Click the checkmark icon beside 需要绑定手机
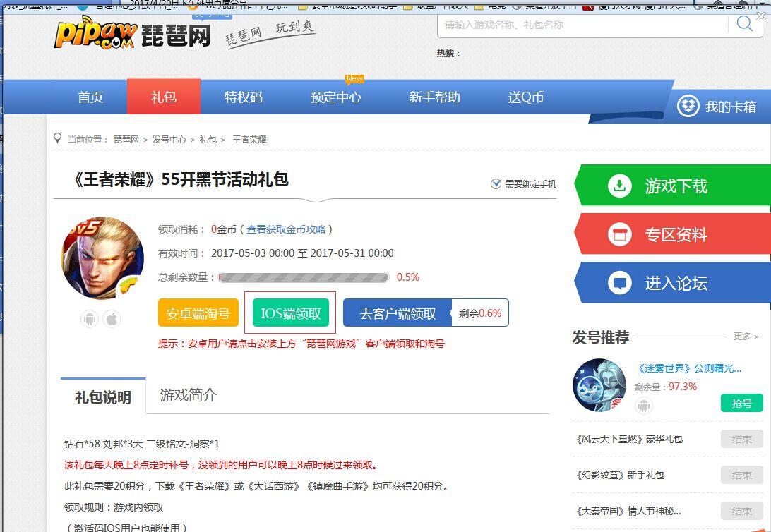Image resolution: width=771 pixels, height=532 pixels. tap(496, 183)
